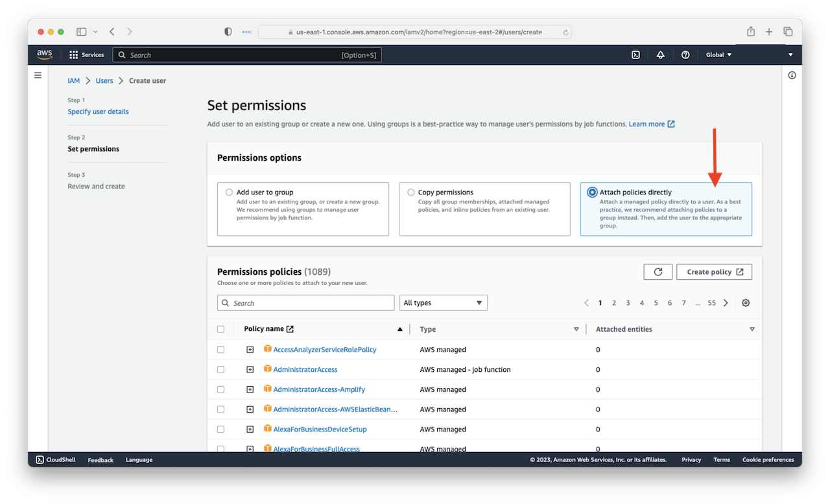Select the Add user to group option
The image size is (830, 504).
pyautogui.click(x=229, y=192)
